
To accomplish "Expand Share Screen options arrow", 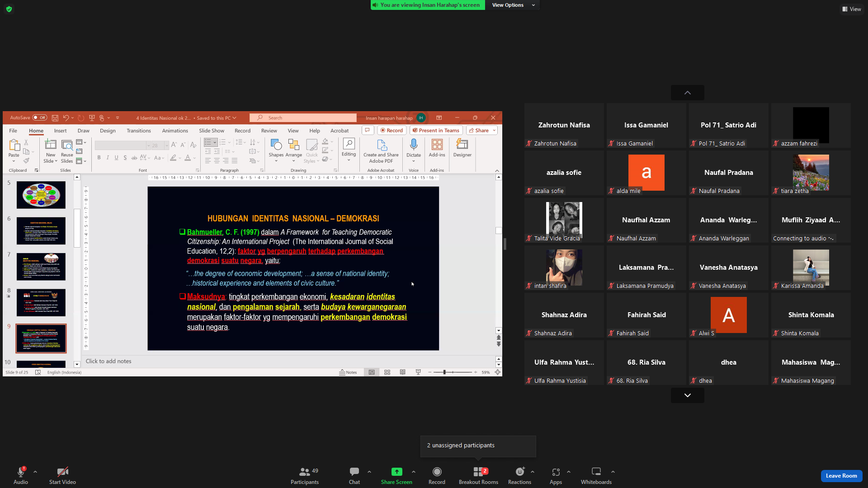I will 414,472.
